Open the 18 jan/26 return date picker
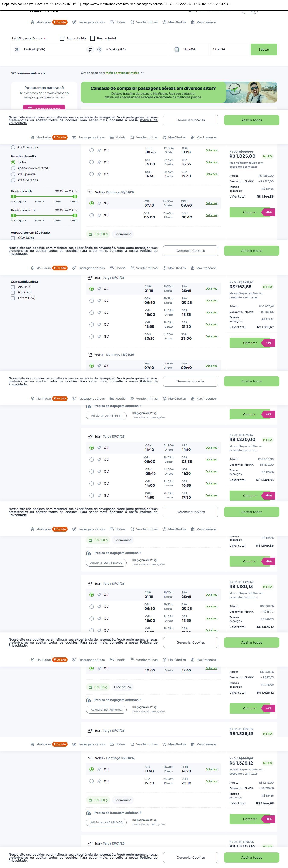288x868 pixels. [x=230, y=50]
